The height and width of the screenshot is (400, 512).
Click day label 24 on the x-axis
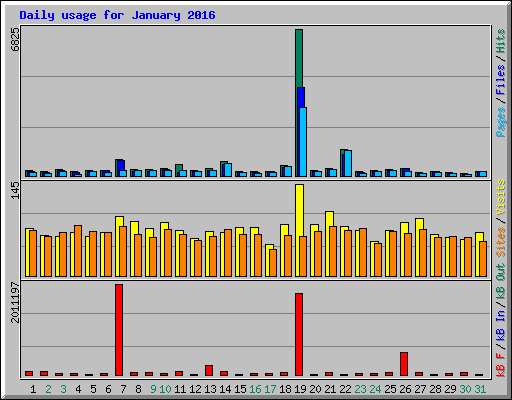[375, 389]
